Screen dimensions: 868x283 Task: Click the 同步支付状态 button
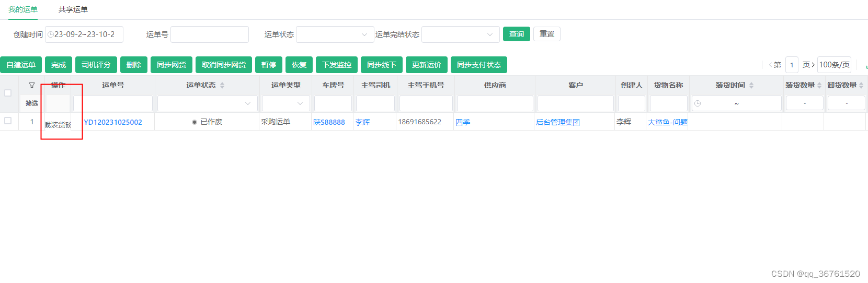tap(479, 65)
